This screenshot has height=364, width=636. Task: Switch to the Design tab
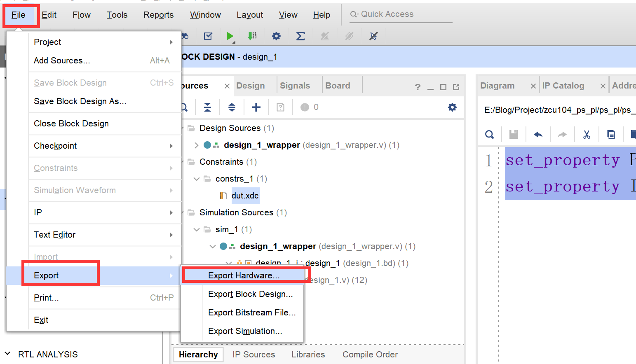tap(251, 86)
